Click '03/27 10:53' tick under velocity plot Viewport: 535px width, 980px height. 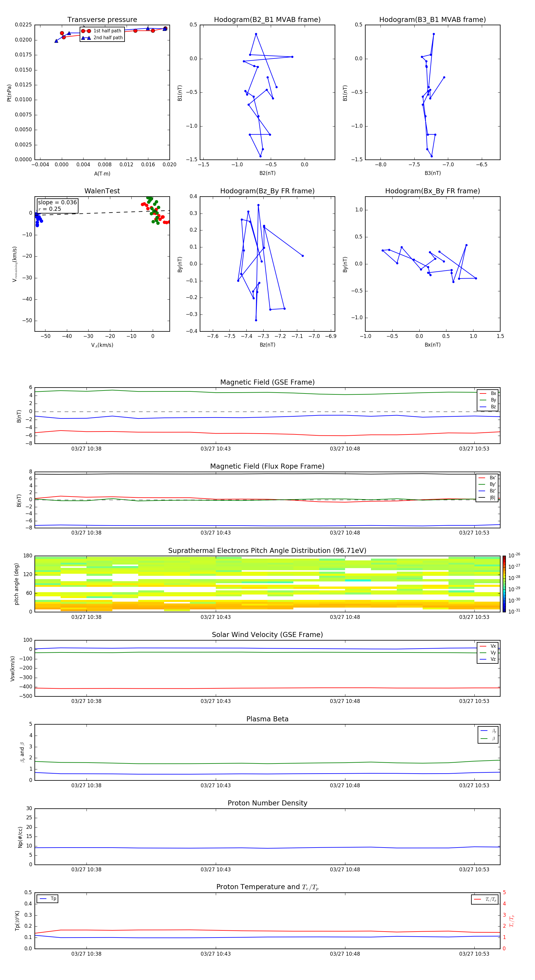[x=474, y=701]
